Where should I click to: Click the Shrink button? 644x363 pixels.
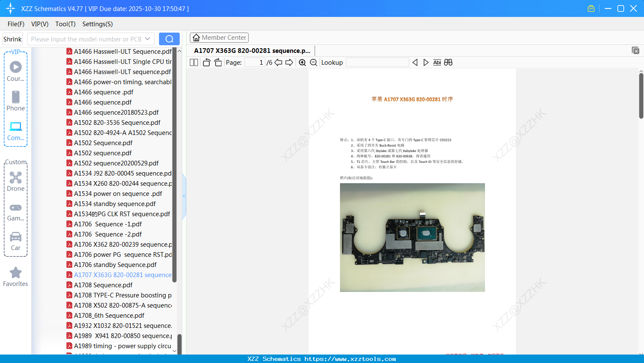pyautogui.click(x=13, y=39)
